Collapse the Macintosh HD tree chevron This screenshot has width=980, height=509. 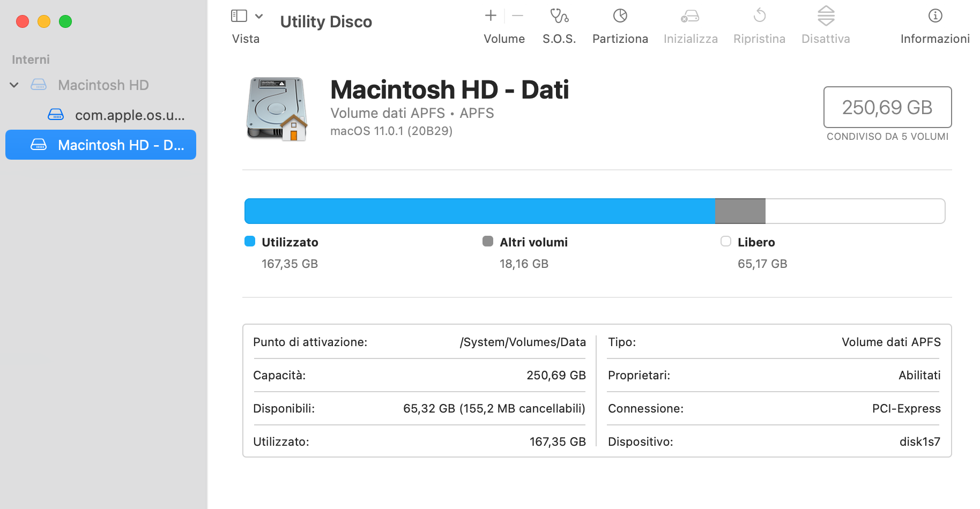[14, 85]
